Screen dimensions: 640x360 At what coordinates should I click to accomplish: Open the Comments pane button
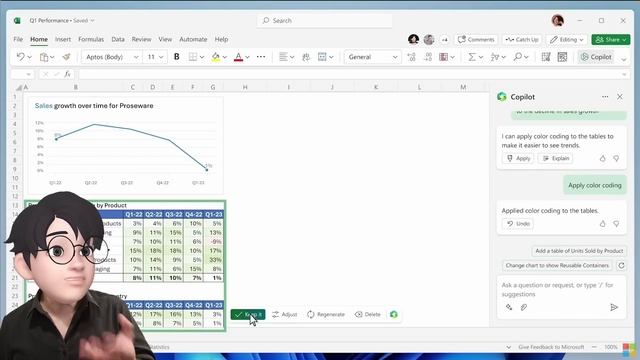(x=476, y=40)
